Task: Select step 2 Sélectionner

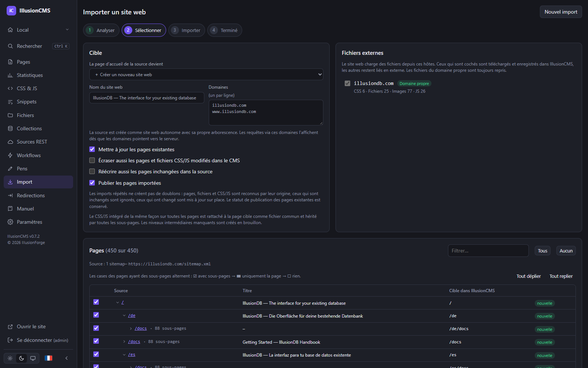Action: pyautogui.click(x=144, y=30)
